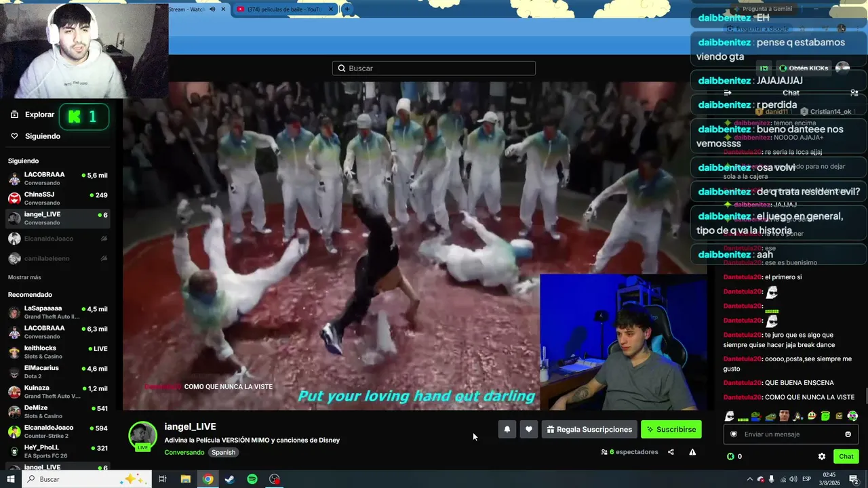Select the sunglasses ghost emote
This screenshot has height=488, width=868.
729,416
